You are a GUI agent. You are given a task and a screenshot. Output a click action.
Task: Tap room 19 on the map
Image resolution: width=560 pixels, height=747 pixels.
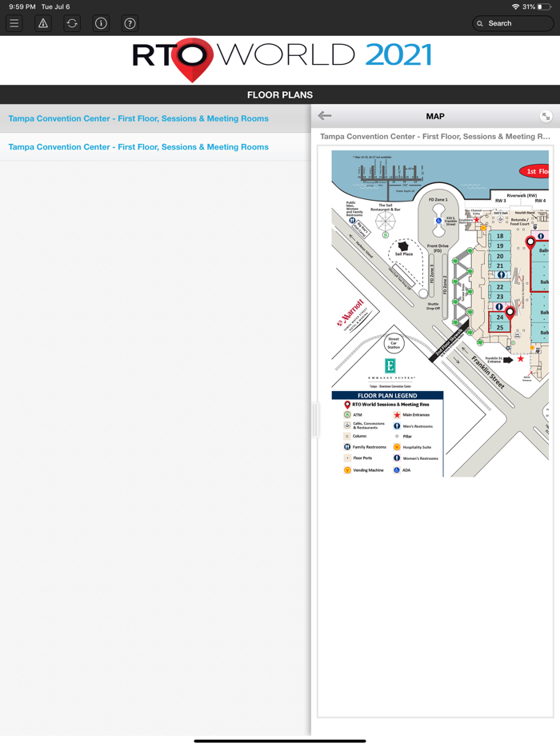tap(500, 246)
